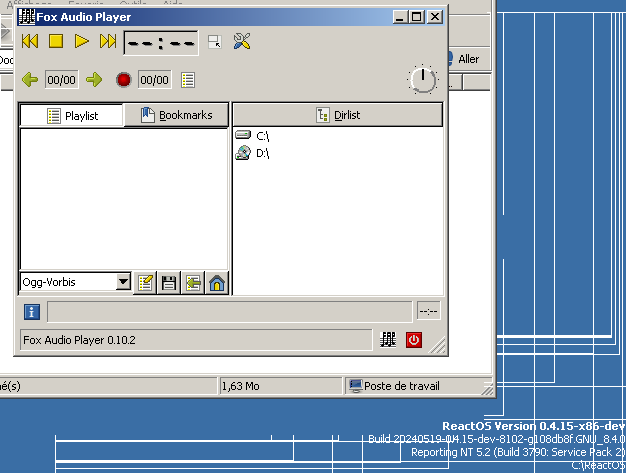Show track info with blue i icon
This screenshot has width=626, height=473.
point(32,312)
